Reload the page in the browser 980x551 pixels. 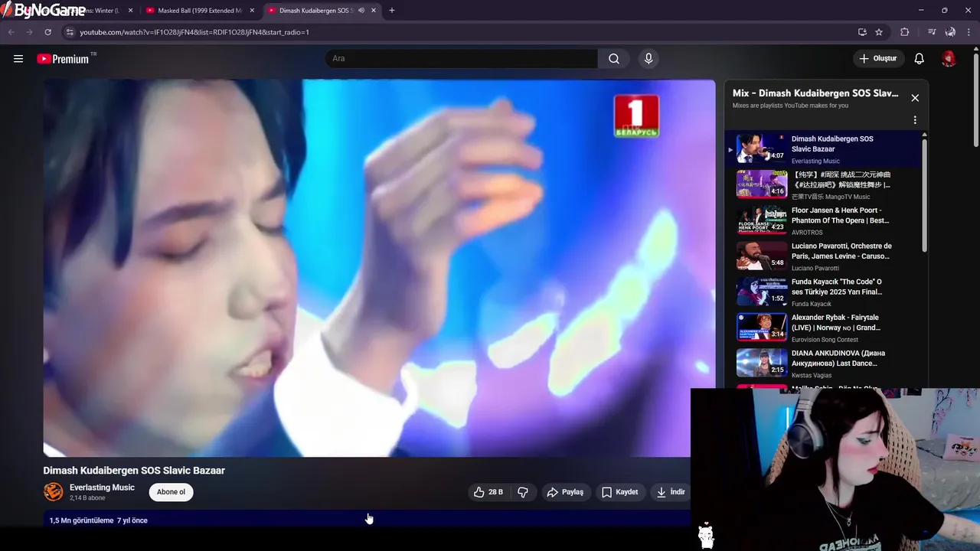tap(47, 32)
